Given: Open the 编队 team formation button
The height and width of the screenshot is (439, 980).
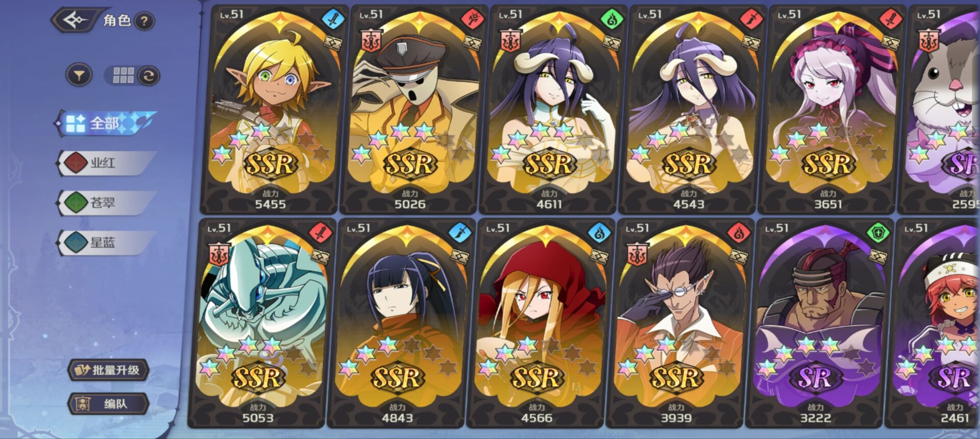Looking at the screenshot, I should [108, 404].
